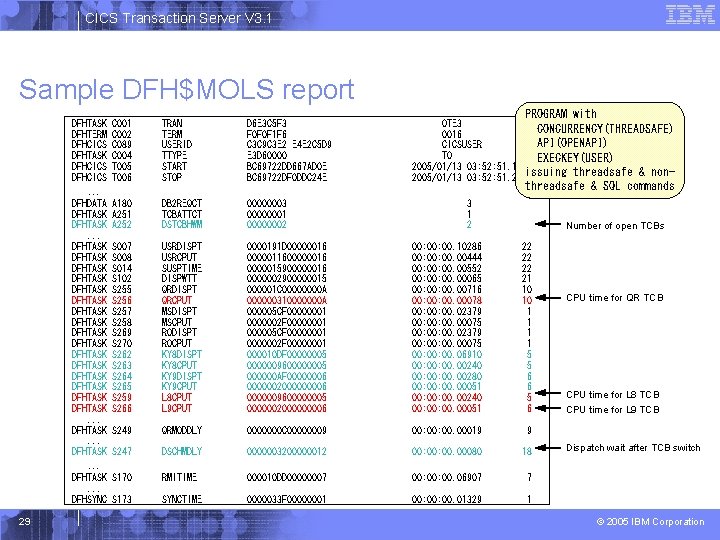Click 'API(OPENAPI)' in the callout
This screenshot has height=540, width=720.
point(572,143)
